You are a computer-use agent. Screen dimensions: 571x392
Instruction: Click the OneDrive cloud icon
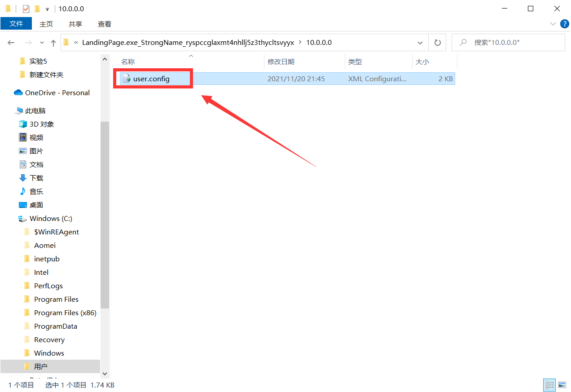tap(18, 92)
